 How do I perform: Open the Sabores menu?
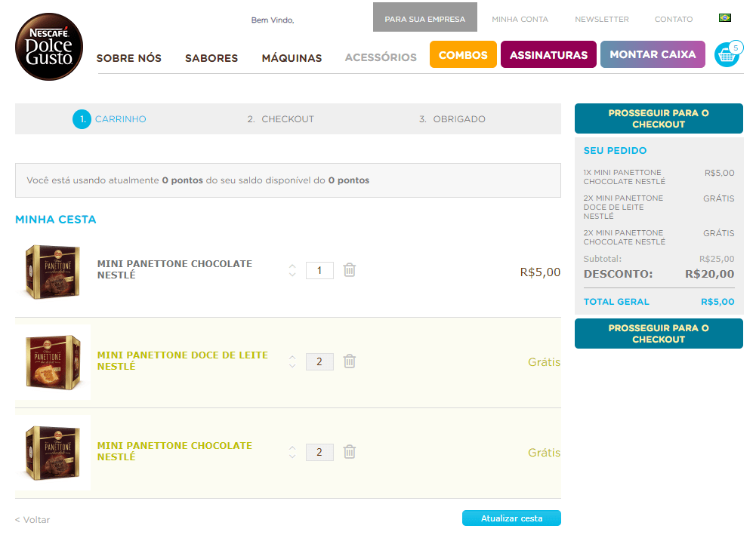point(211,58)
